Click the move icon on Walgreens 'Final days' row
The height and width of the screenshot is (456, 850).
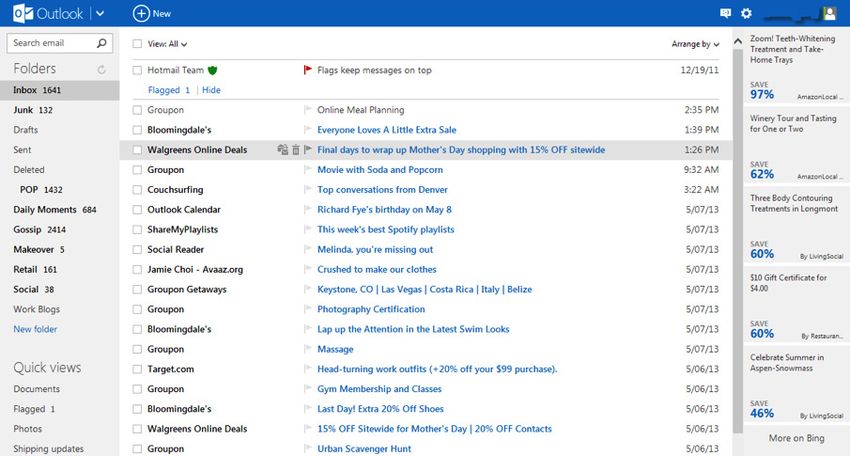point(282,150)
